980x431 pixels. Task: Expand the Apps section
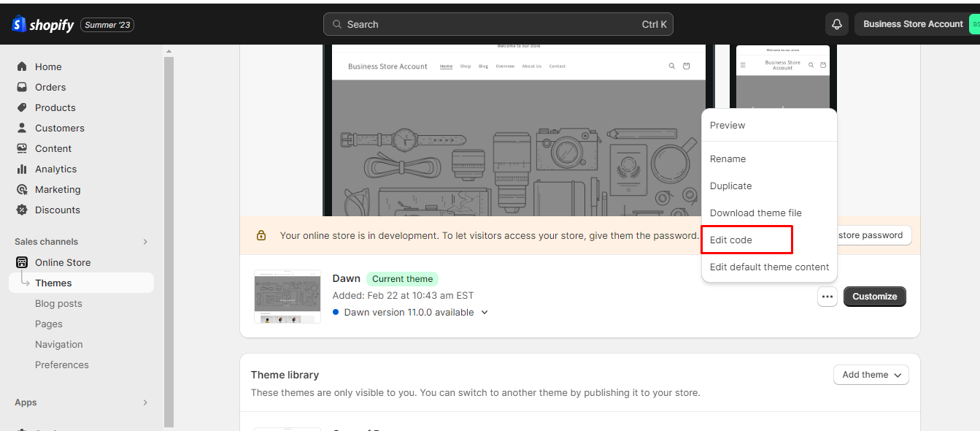point(145,403)
